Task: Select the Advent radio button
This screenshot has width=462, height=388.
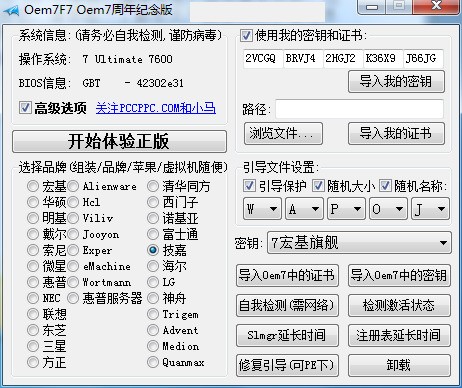Action: (153, 330)
